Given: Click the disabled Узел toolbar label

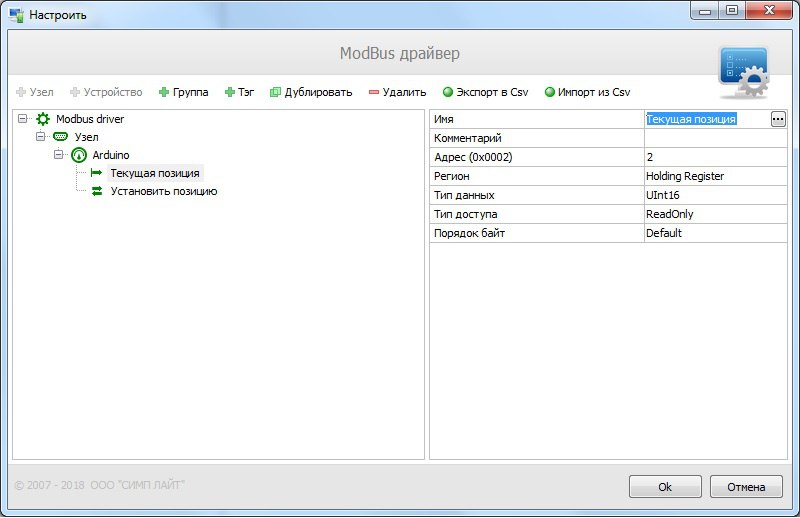Looking at the screenshot, I should pos(41,92).
